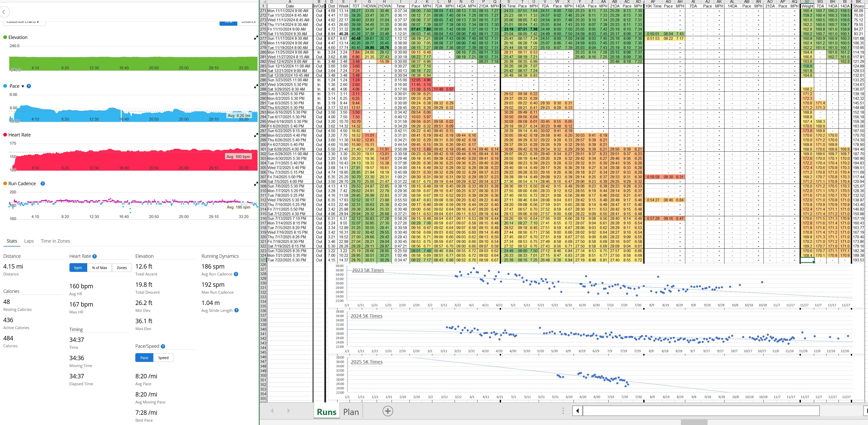
Task: Click the Run Cadence orange legend dot
Action: pos(5,183)
